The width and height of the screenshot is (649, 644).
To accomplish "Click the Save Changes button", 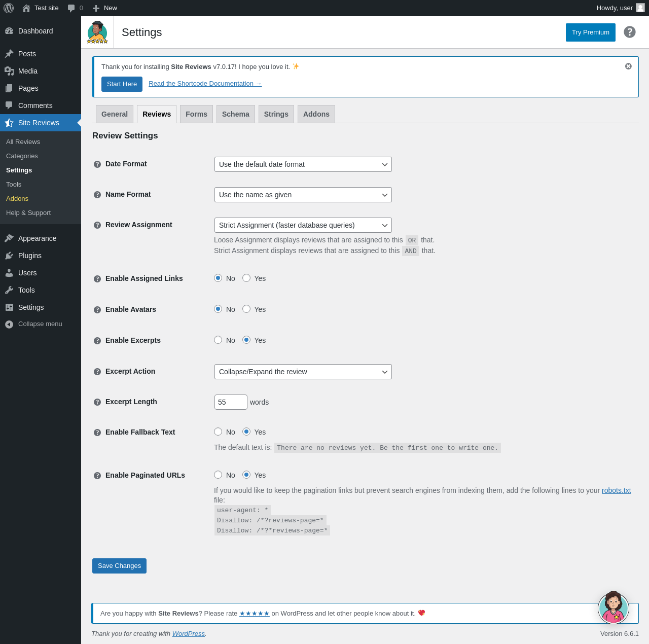I will click(119, 566).
